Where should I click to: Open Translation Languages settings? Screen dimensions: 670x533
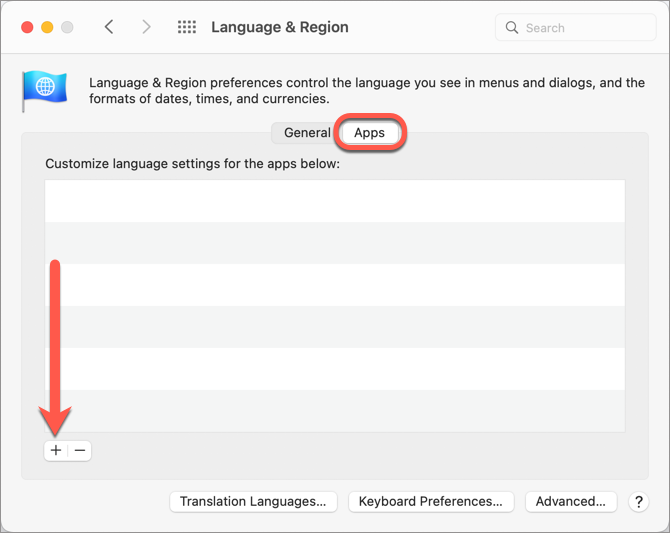(253, 501)
